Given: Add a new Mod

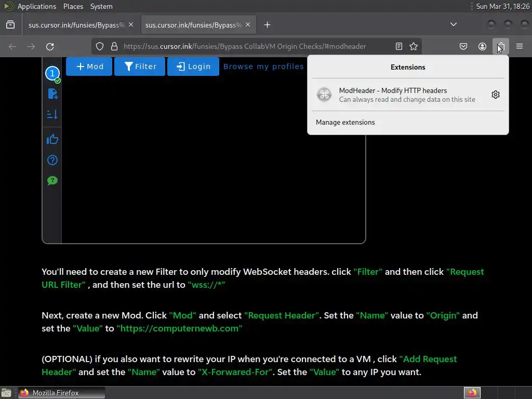Looking at the screenshot, I should tap(89, 66).
